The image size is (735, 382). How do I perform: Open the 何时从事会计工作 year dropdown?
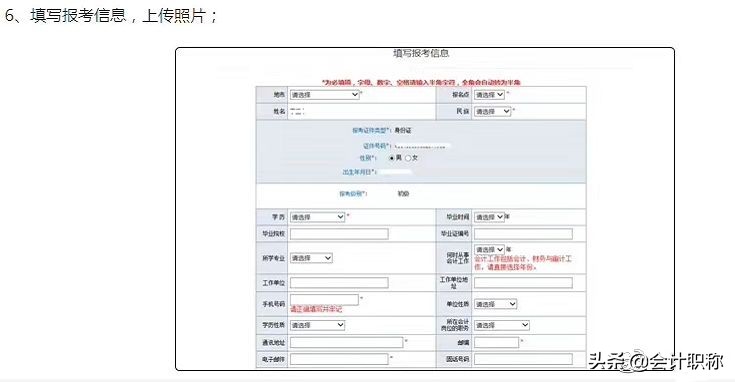tap(489, 249)
